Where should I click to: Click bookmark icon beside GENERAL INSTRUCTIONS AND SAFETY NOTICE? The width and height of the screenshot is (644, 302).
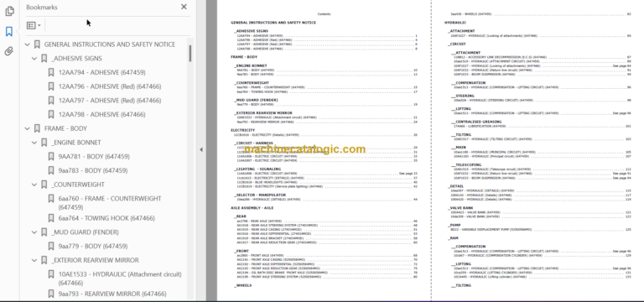pyautogui.click(x=37, y=44)
